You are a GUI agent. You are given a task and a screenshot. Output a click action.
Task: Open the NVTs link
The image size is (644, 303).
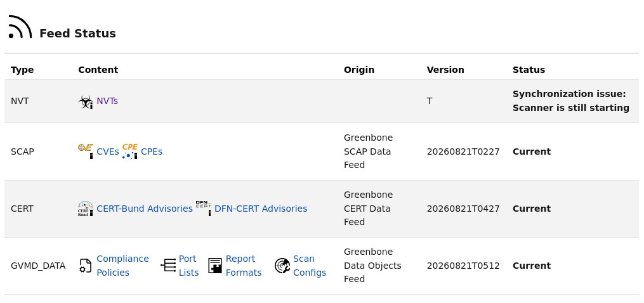(107, 101)
